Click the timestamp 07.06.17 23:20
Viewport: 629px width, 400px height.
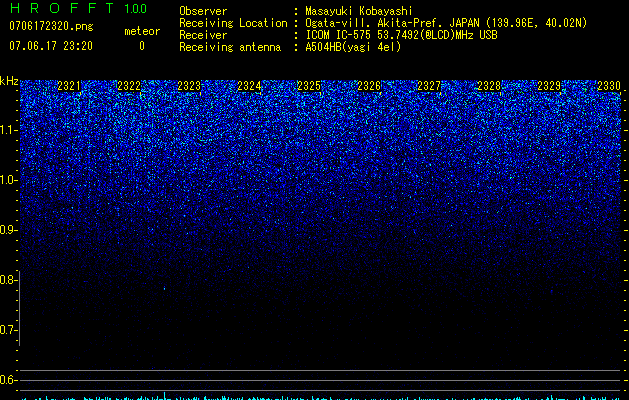51,46
